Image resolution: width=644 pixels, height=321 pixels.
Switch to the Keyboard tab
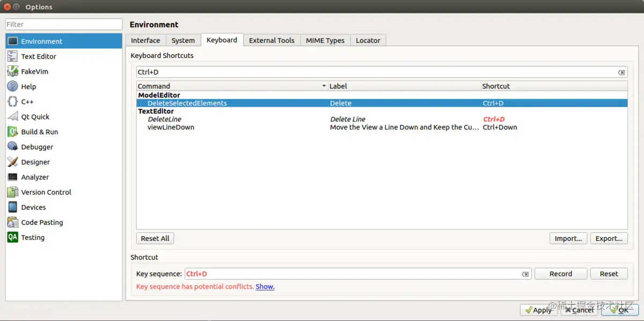point(222,40)
